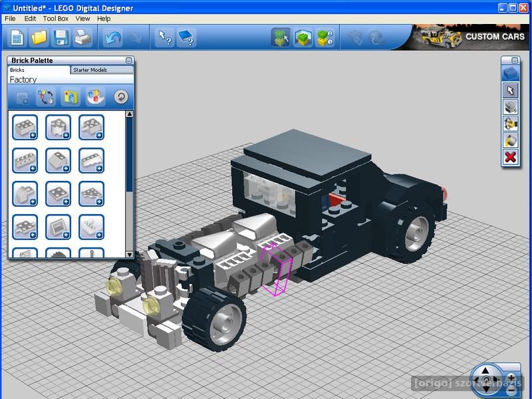Zoom out with the minus button
The width and height of the screenshot is (532, 399).
(511, 390)
